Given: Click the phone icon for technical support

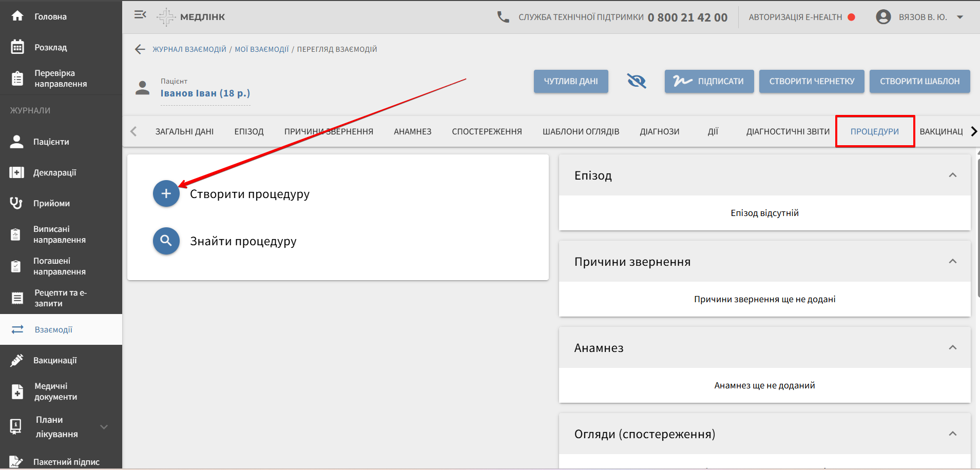Looking at the screenshot, I should (x=503, y=17).
